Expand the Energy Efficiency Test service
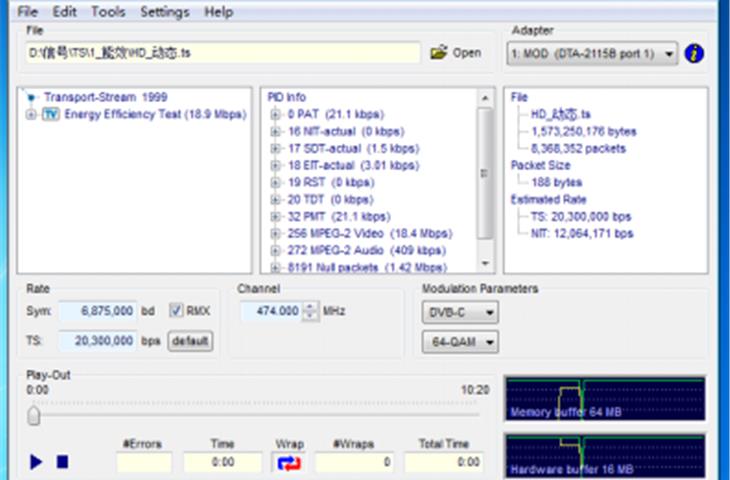The image size is (730, 480). click(31, 115)
